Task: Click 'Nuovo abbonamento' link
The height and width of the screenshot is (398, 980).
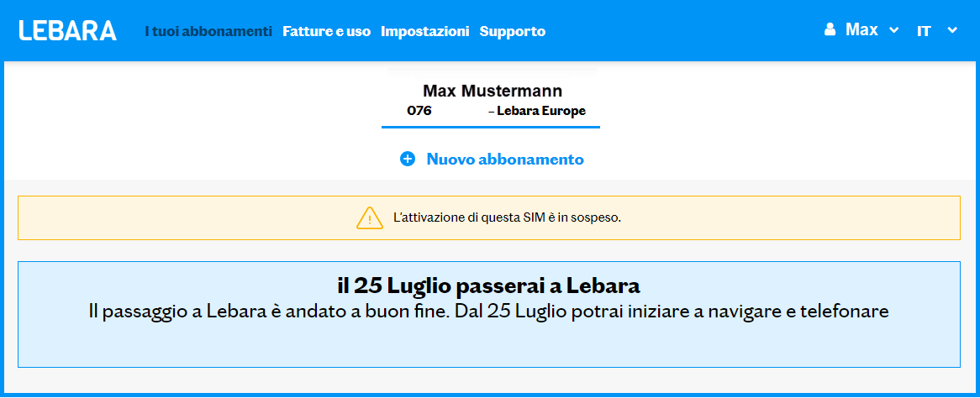Action: tap(505, 159)
